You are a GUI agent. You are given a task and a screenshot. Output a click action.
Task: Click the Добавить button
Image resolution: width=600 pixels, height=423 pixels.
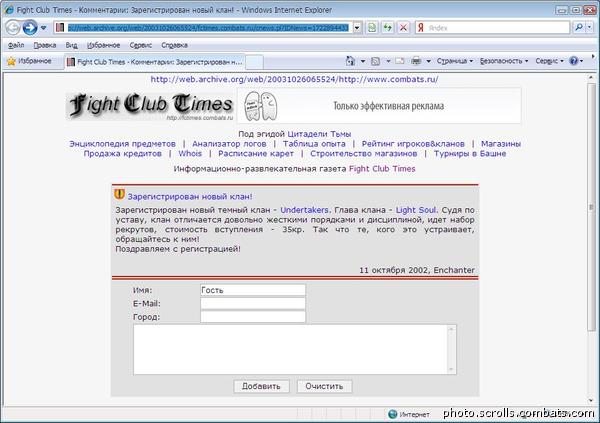(261, 386)
